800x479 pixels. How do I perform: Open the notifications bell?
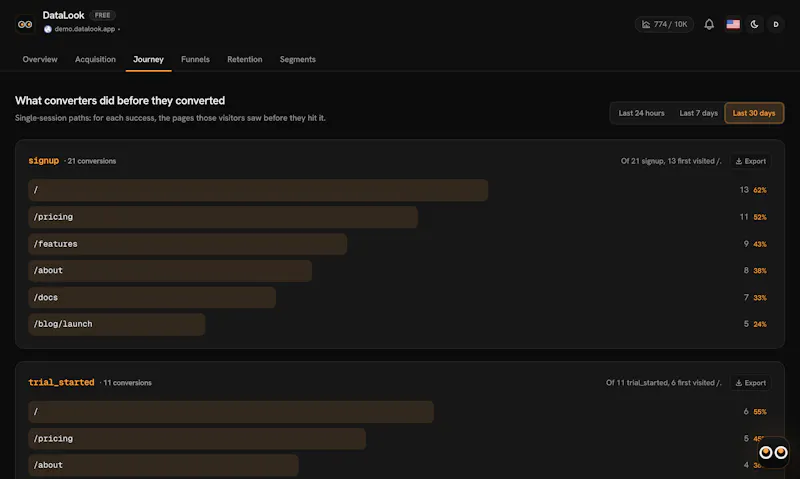pyautogui.click(x=709, y=24)
